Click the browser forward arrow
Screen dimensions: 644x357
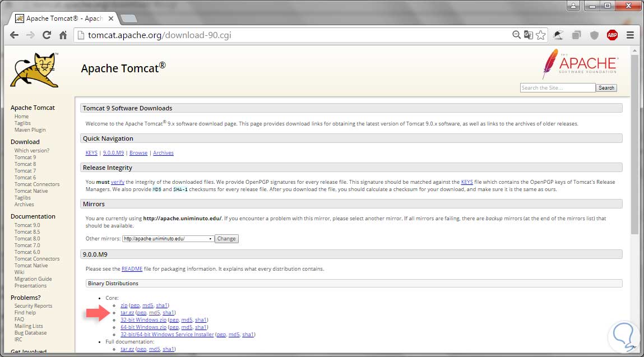(x=30, y=35)
